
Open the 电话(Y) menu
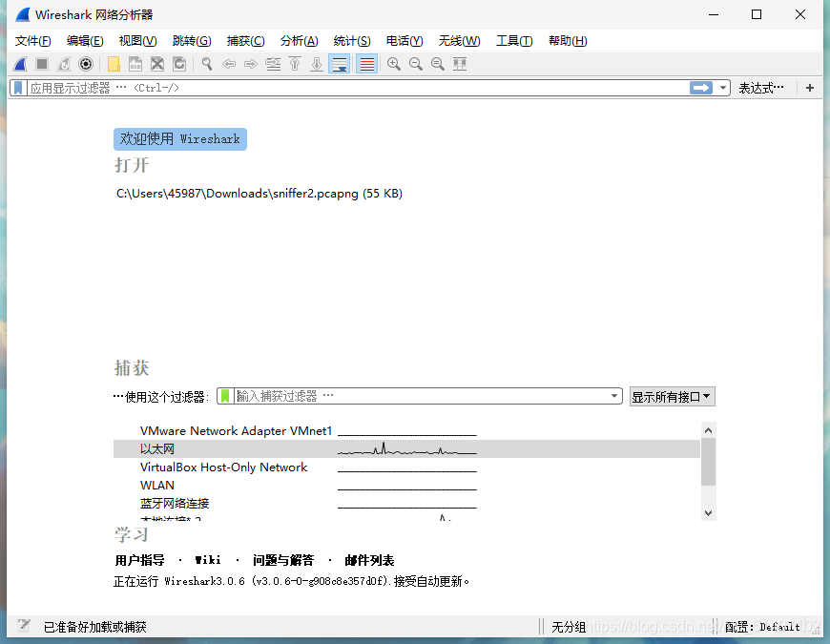405,41
